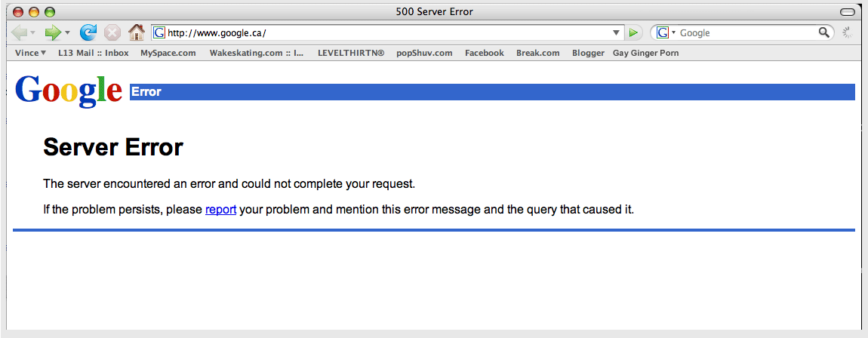Expand the address bar URL history dropdown
Screen dimensions: 868x338
point(616,33)
